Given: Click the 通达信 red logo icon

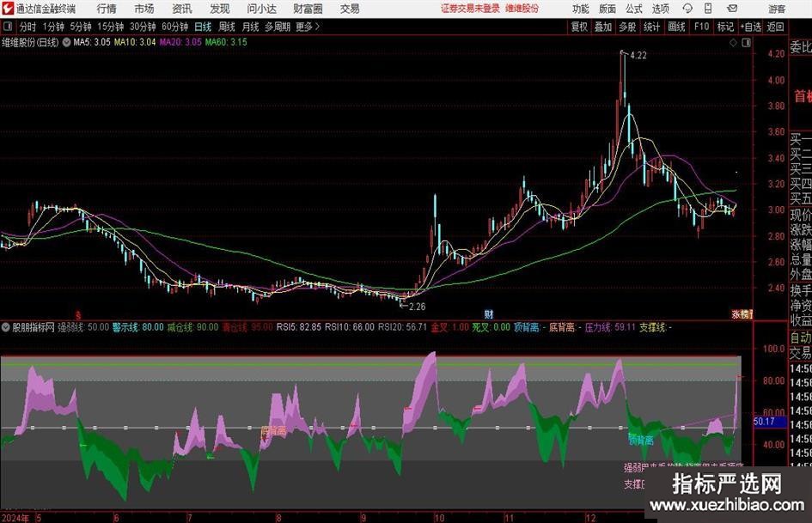Looking at the screenshot, I should [8, 9].
